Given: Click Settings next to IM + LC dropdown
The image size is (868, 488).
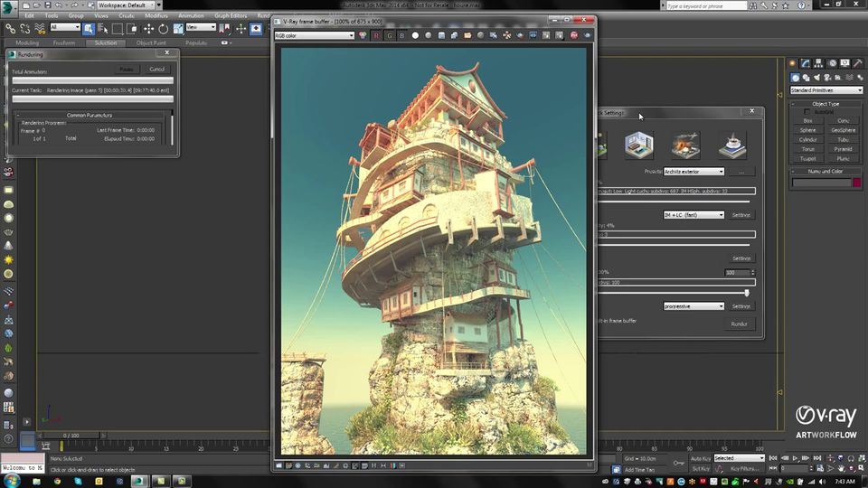Looking at the screenshot, I should click(x=741, y=215).
